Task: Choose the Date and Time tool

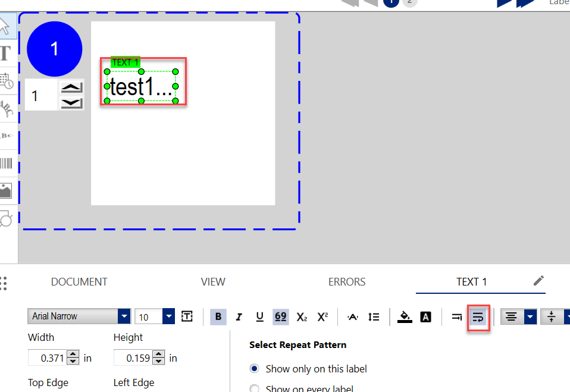Action: tap(6, 81)
